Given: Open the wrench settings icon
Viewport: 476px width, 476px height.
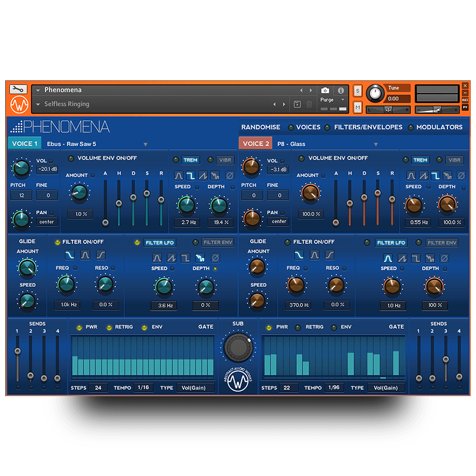Looking at the screenshot, I should pyautogui.click(x=19, y=89).
